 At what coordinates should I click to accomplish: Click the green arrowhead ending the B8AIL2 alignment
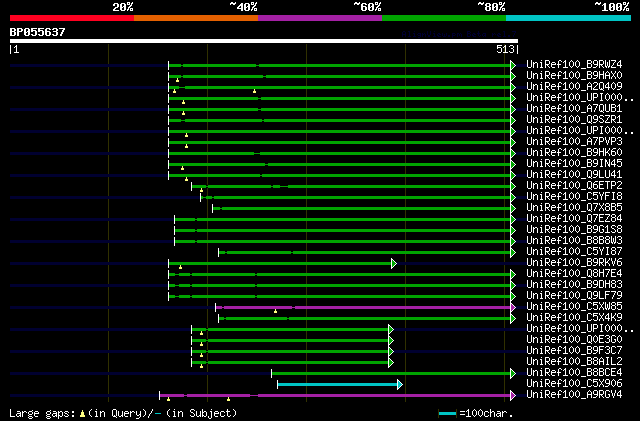391,362
